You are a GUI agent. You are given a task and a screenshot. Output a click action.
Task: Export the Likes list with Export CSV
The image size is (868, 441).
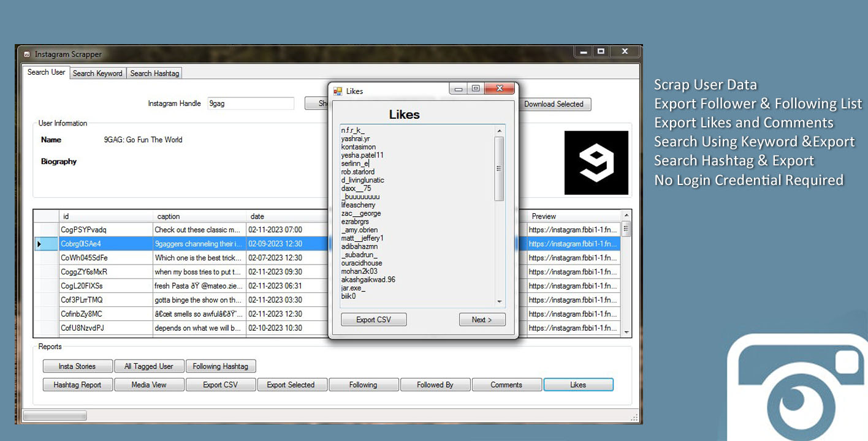click(x=374, y=320)
